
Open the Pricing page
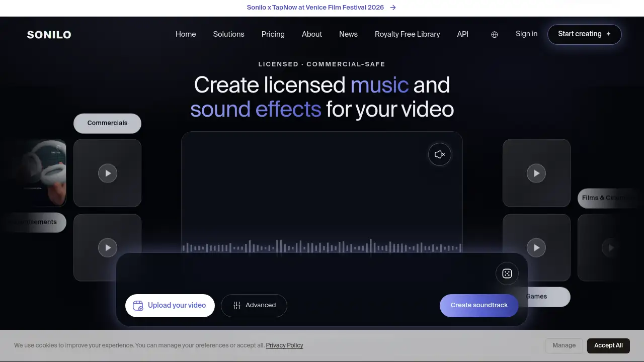273,34
